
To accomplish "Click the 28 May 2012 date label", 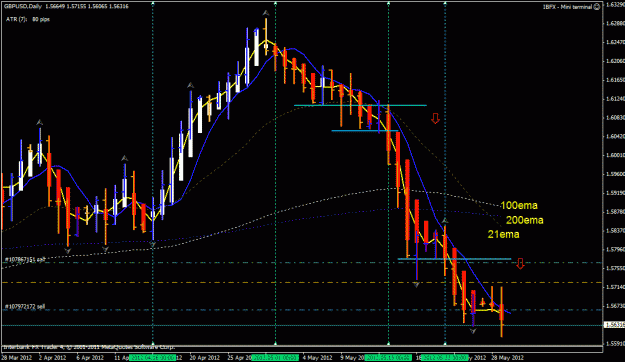I will 507,358.
